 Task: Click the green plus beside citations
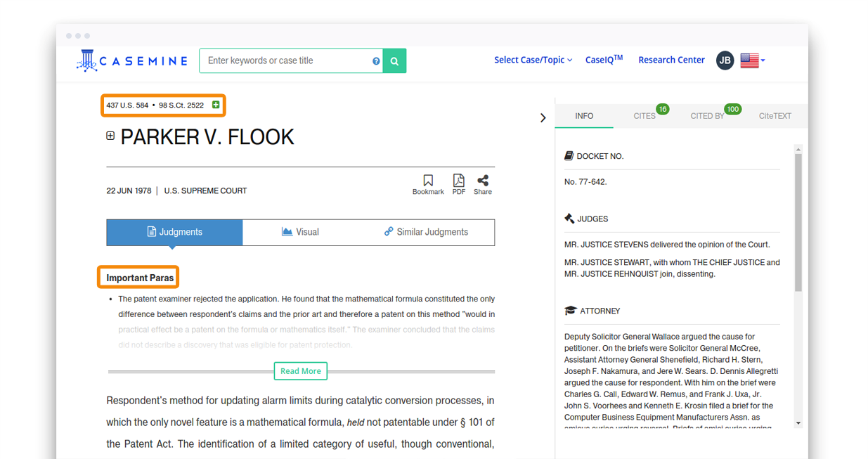[x=216, y=105]
